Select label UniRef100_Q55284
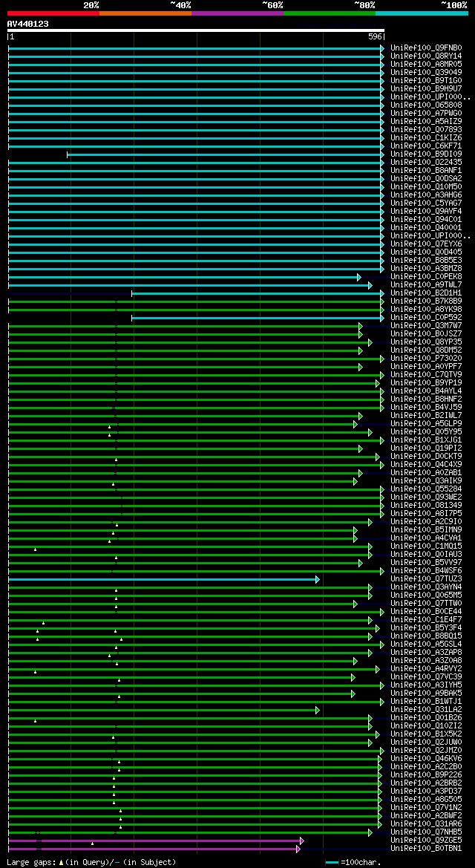This screenshot has width=475, height=868. pos(426,489)
